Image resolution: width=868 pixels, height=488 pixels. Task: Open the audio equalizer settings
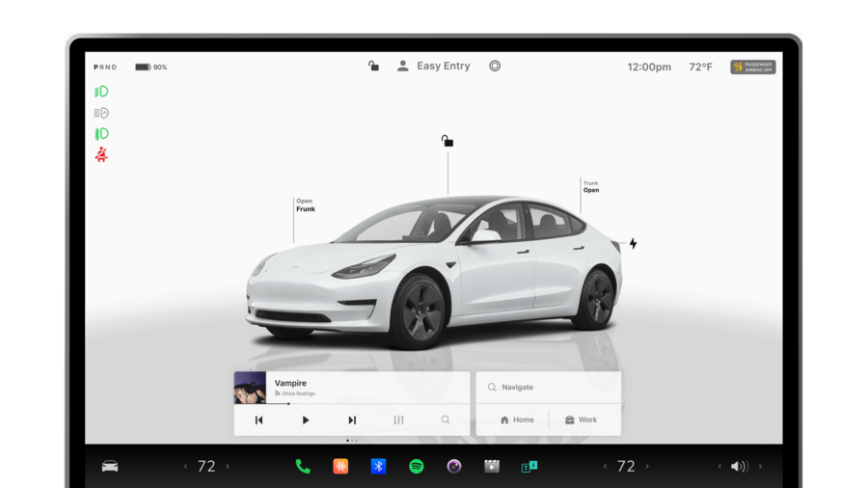point(398,420)
